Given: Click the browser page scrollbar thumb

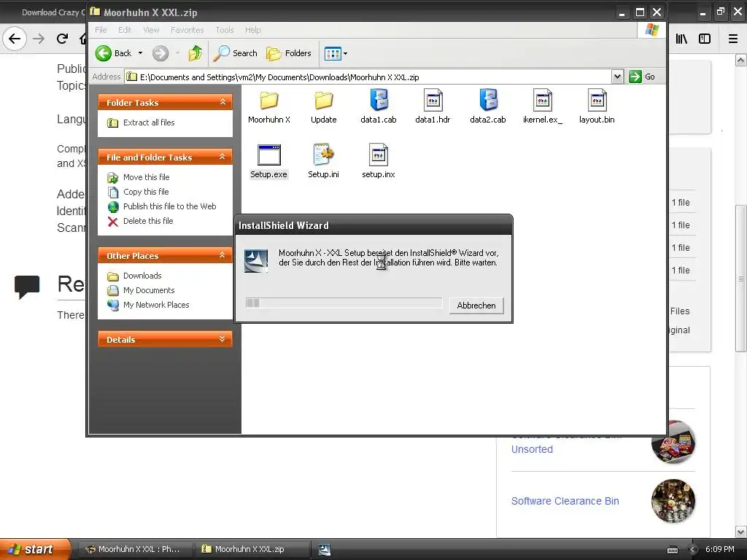Looking at the screenshot, I should tap(741, 279).
